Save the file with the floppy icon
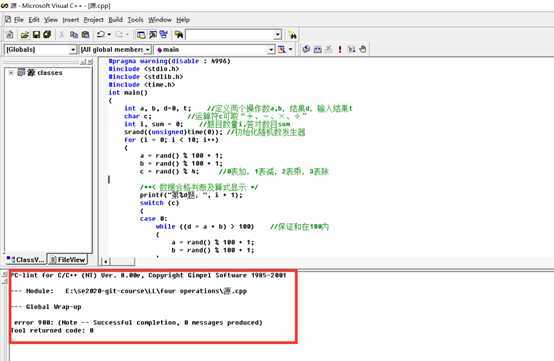Viewport: 554px width, 361px height. pos(36,35)
